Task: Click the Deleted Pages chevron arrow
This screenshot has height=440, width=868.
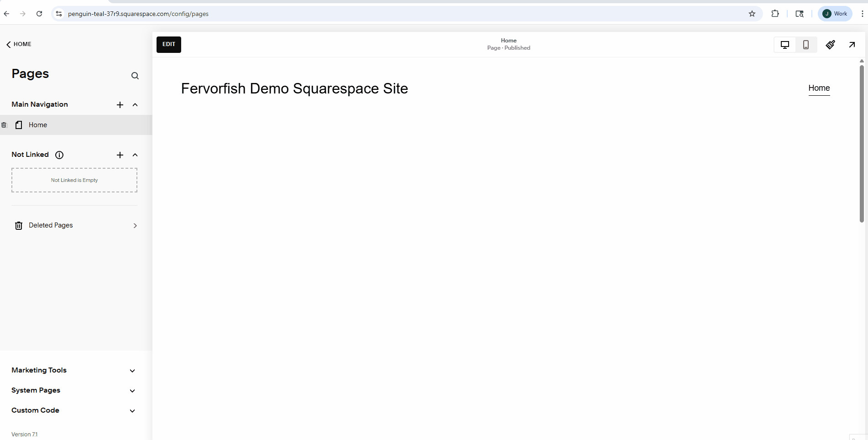Action: point(135,226)
